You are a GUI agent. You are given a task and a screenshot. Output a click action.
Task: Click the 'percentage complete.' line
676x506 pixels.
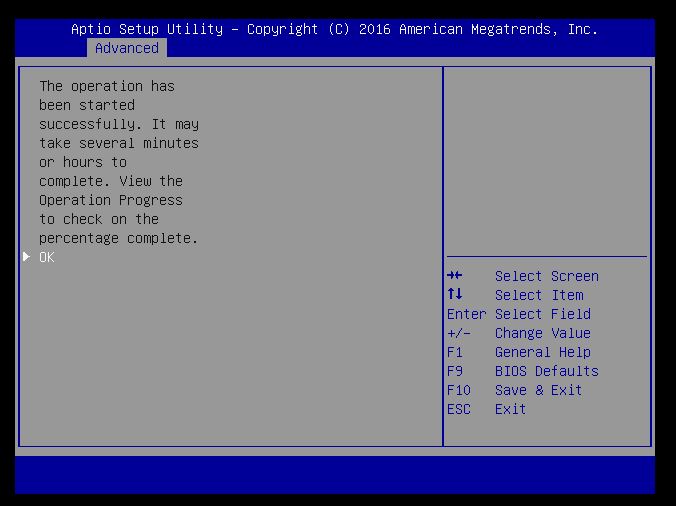coord(119,238)
